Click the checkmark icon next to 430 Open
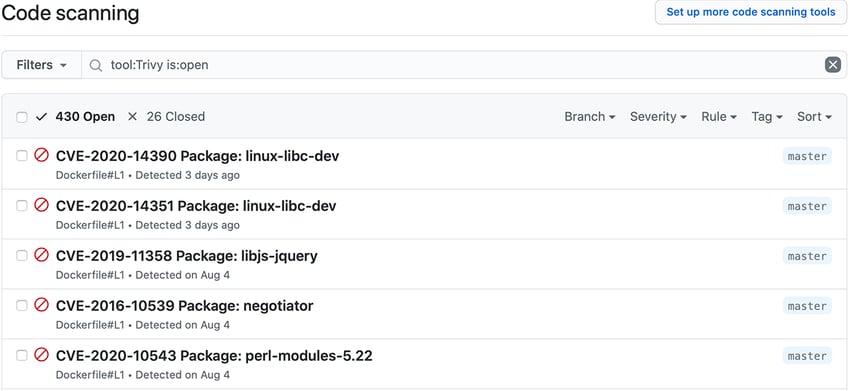Viewport: 850px width, 391px height. (x=42, y=117)
